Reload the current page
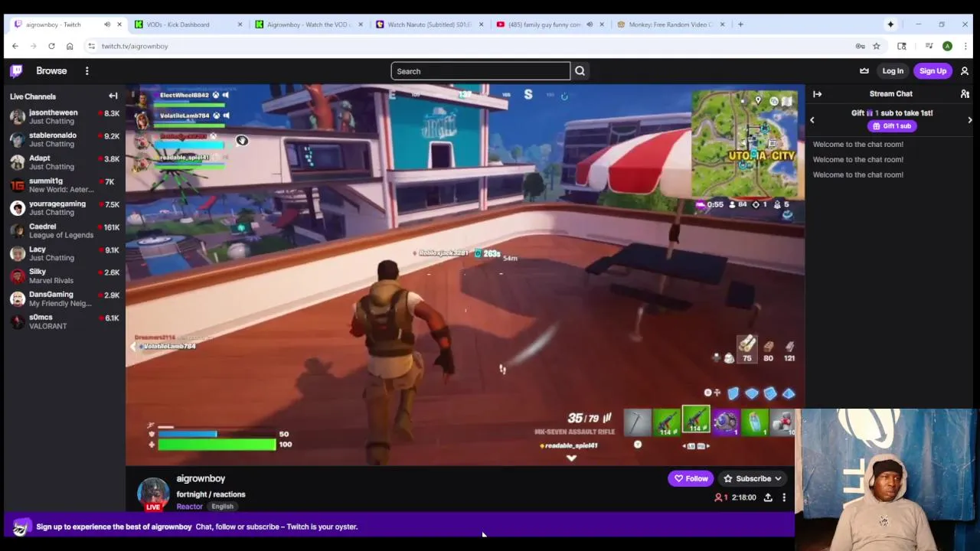Image resolution: width=980 pixels, height=551 pixels. (x=51, y=46)
